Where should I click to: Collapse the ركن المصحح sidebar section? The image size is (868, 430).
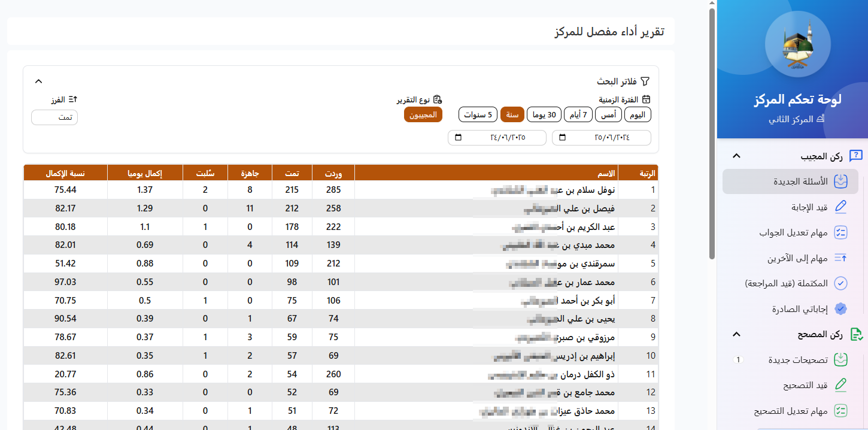tap(737, 334)
